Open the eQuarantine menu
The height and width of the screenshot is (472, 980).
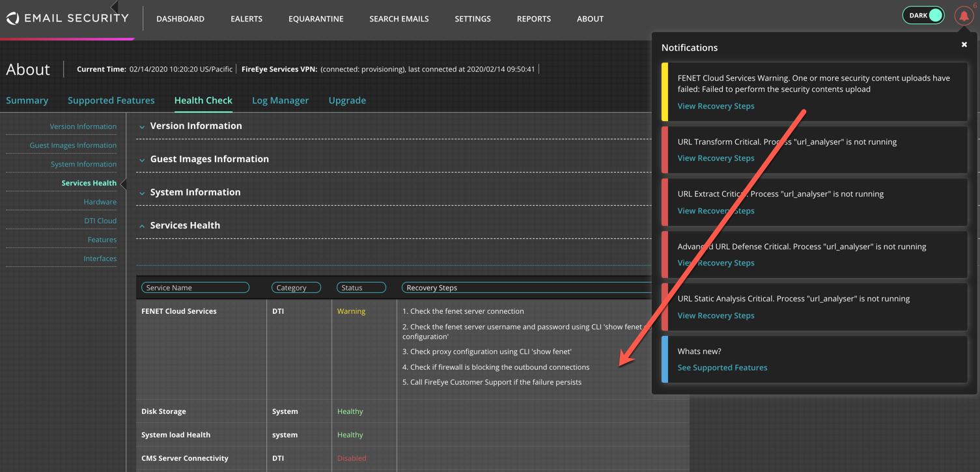316,19
